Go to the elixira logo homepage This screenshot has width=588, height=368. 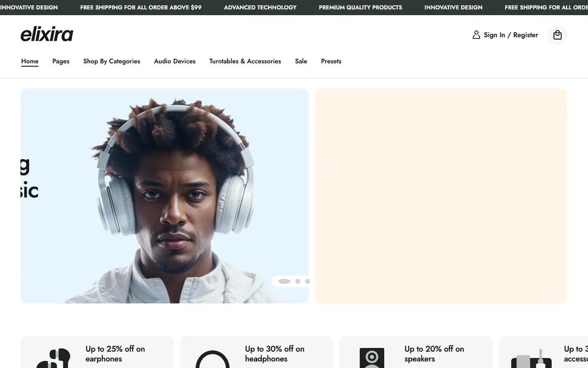pyautogui.click(x=47, y=34)
